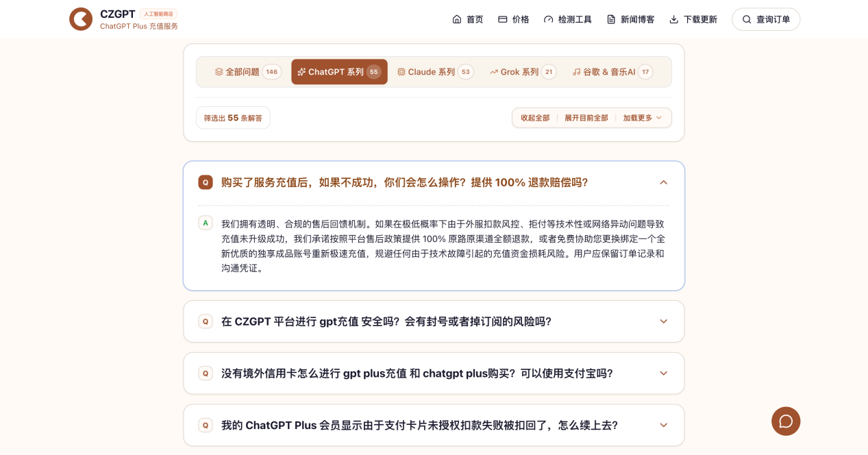Click 收起全部 to collapse all
Image resolution: width=868 pixels, height=455 pixels.
[x=535, y=118]
